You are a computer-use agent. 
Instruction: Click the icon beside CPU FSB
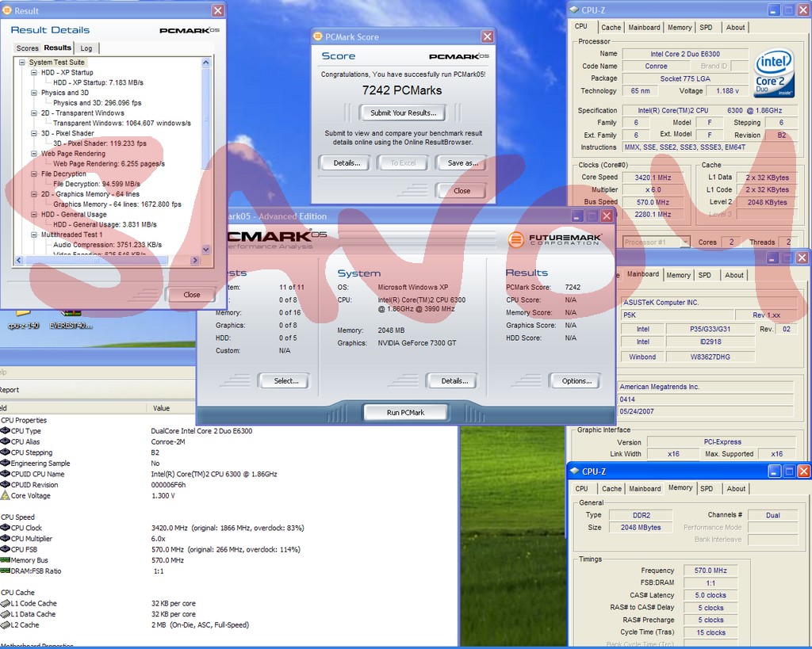(6, 550)
